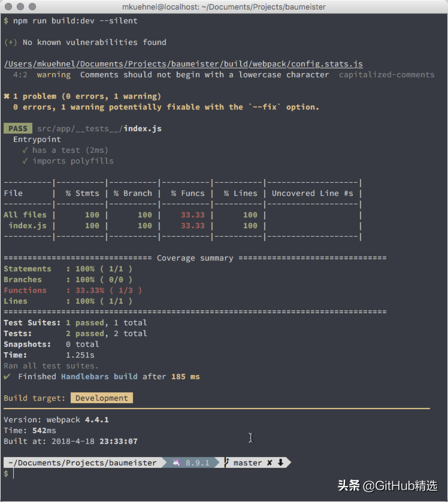Image resolution: width=448 pixels, height=502 pixels.
Task: Open the config.stats.js file path link
Action: 183,64
